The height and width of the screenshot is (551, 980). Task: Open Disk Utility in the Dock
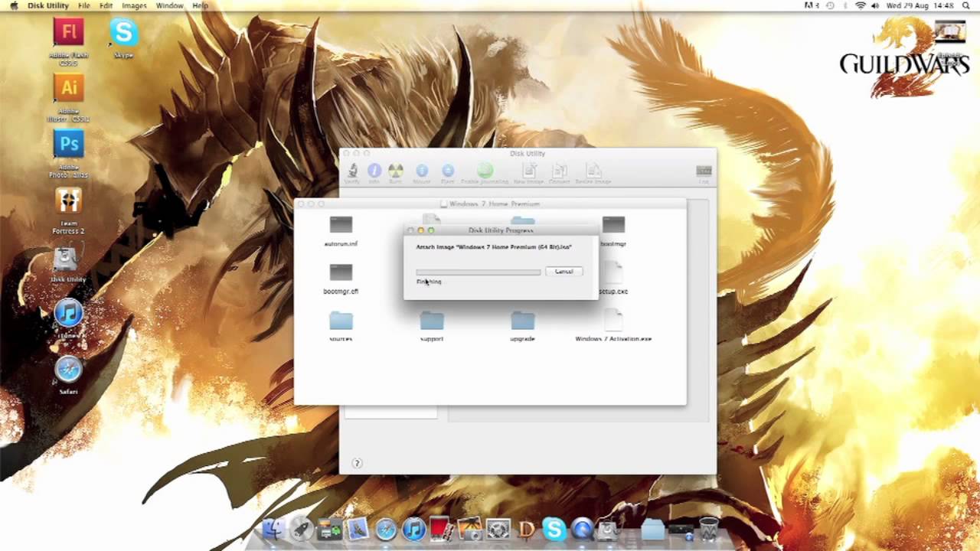coord(609,529)
